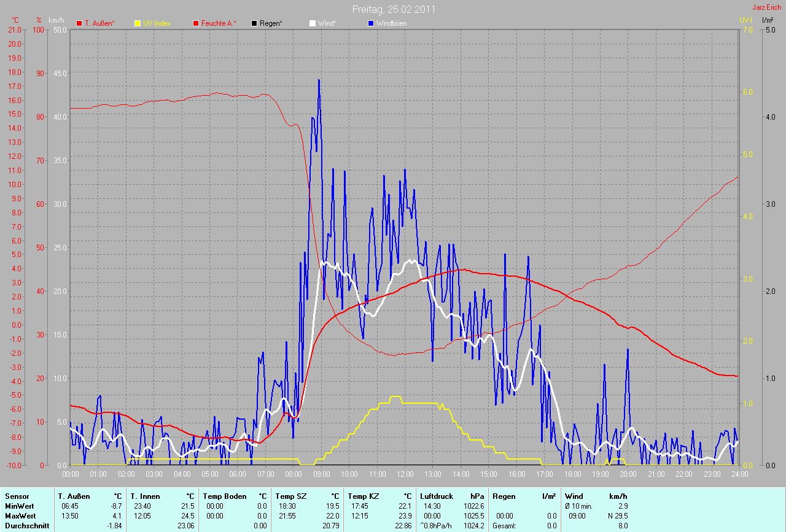
Task: Click the red Feuchte A. legend swatch
Action: [x=196, y=23]
